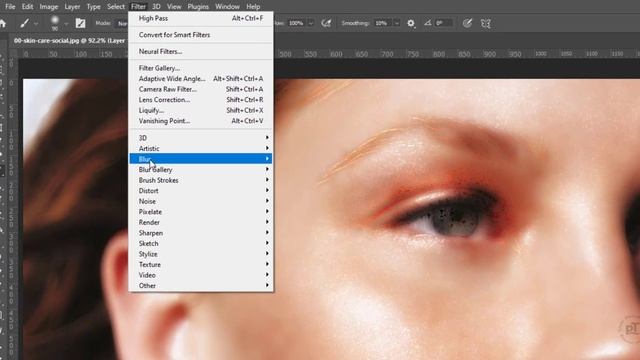Enable airbrush-style build-up effects icon
640x360 pixels.
(x=326, y=23)
